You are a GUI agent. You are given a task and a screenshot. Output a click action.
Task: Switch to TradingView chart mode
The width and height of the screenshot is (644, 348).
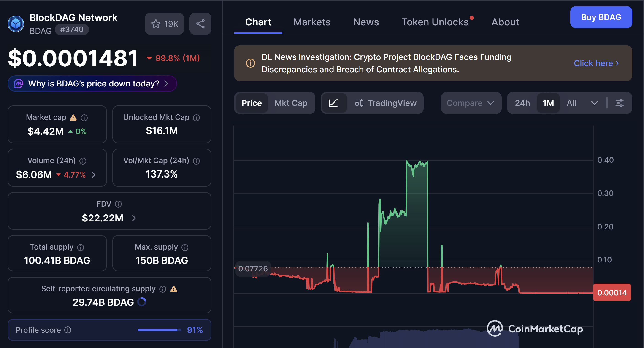point(385,103)
